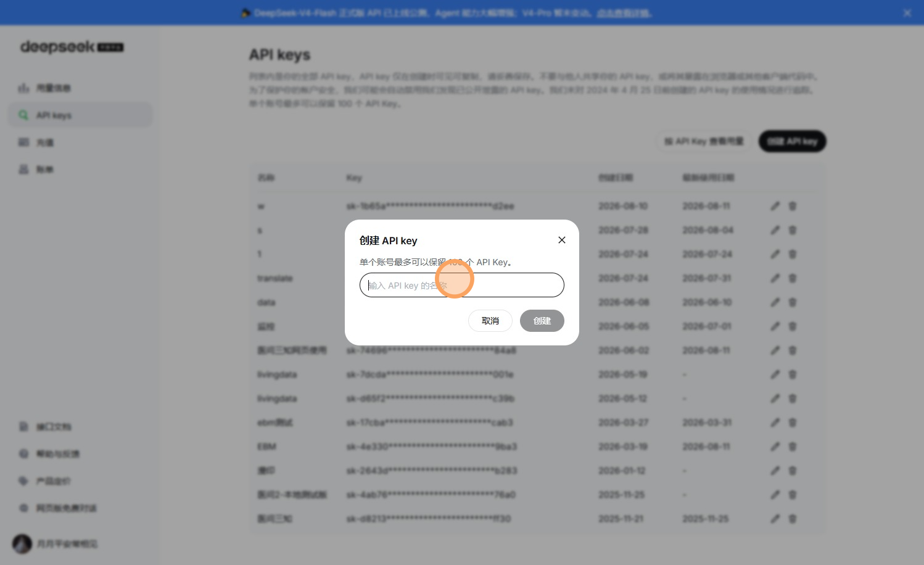This screenshot has height=565, width=924.
Task: Edit the key starting sk-1b65a
Action: point(775,206)
